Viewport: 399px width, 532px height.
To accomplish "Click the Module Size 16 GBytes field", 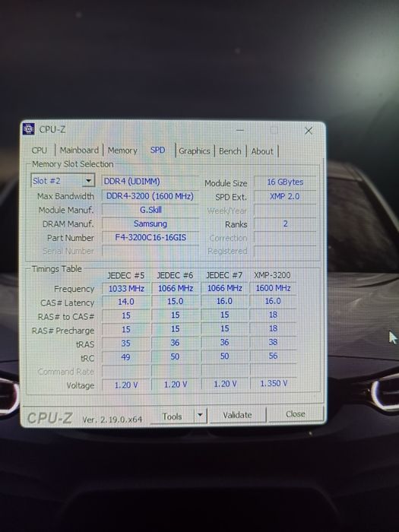I will 285,182.
